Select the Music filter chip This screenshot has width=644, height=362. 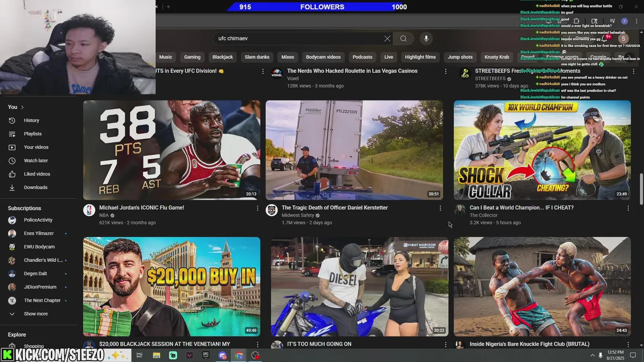pos(166,57)
